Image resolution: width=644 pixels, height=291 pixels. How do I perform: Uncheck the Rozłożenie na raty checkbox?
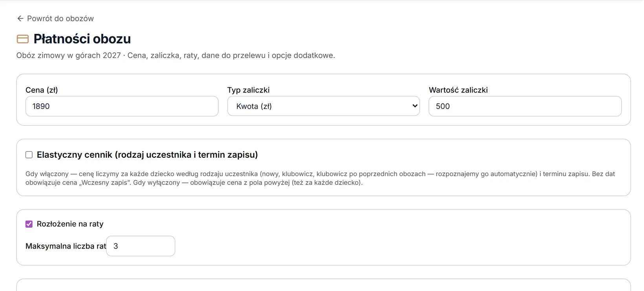pos(29,224)
